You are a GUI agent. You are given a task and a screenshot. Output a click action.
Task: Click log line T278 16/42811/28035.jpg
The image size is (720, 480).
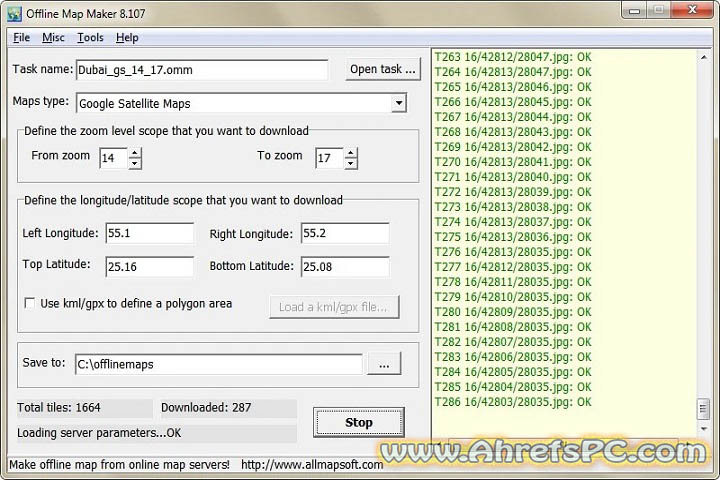[513, 282]
